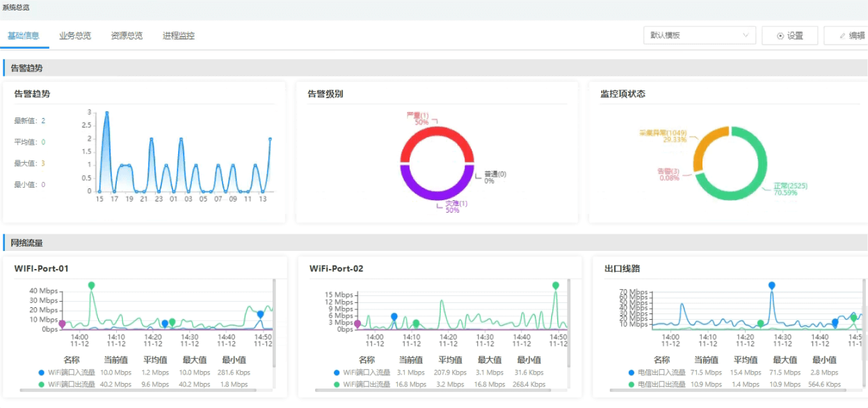Click the 设置 button
This screenshot has height=408, width=868.
tap(789, 35)
